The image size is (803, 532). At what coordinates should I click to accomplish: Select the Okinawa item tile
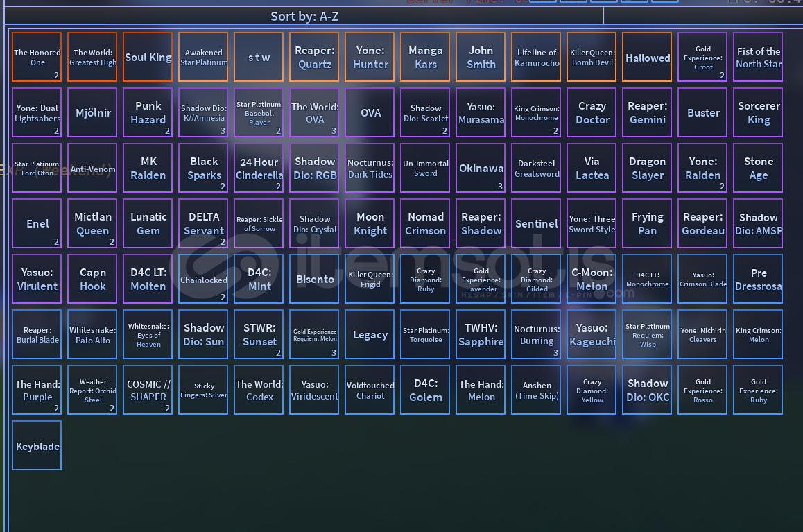pos(481,168)
